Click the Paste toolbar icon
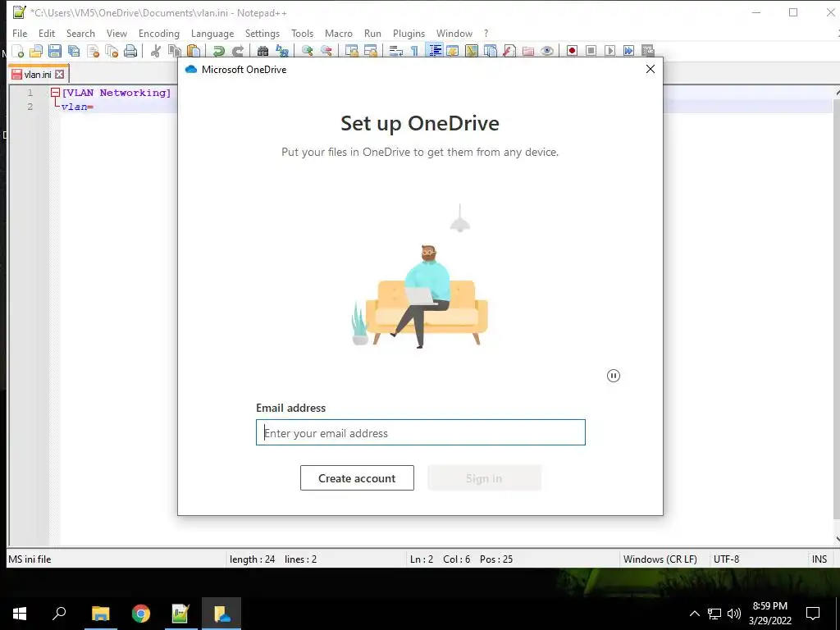Screen dimensions: 840x630 click(194, 51)
